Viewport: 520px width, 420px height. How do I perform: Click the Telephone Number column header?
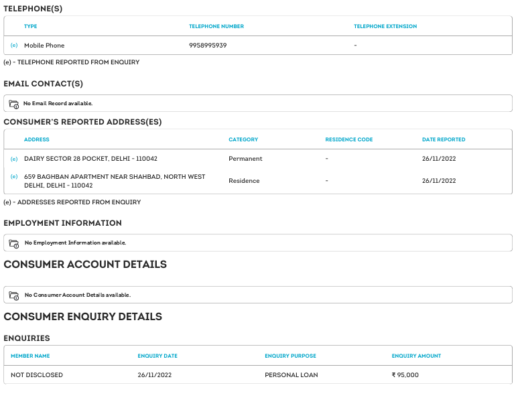click(216, 27)
